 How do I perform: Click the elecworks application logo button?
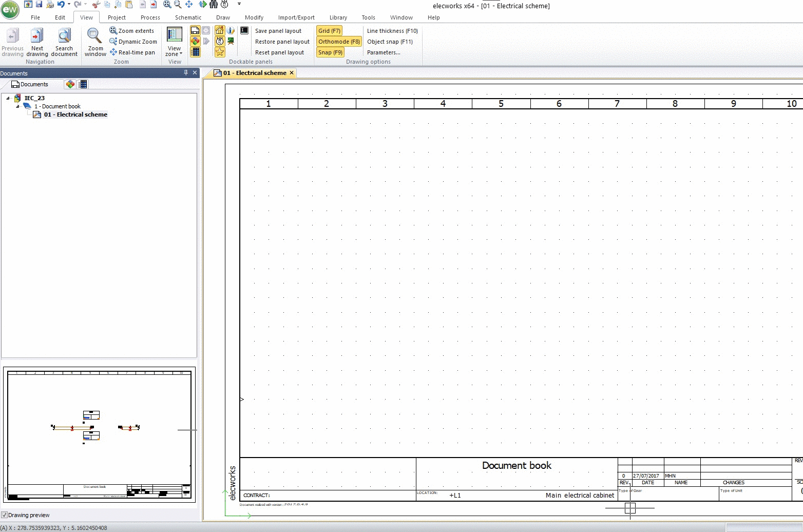tap(10, 10)
